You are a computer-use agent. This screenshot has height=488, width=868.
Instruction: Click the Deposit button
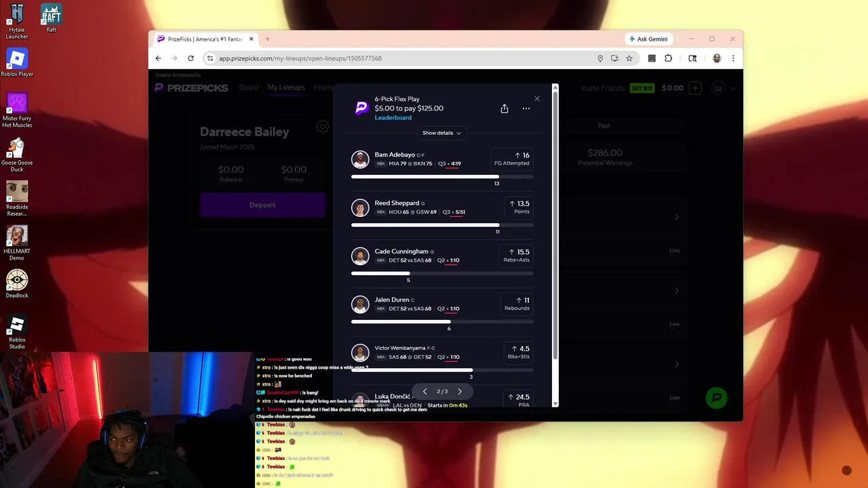[x=262, y=205]
